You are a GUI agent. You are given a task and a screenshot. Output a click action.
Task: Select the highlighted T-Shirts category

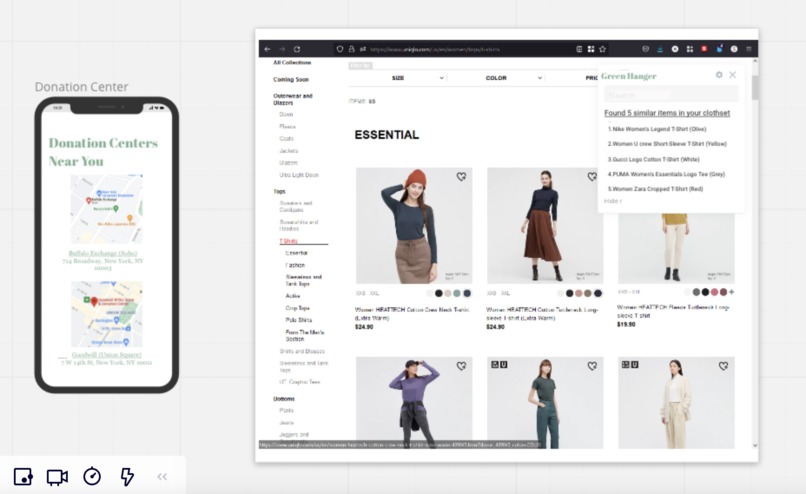point(288,241)
